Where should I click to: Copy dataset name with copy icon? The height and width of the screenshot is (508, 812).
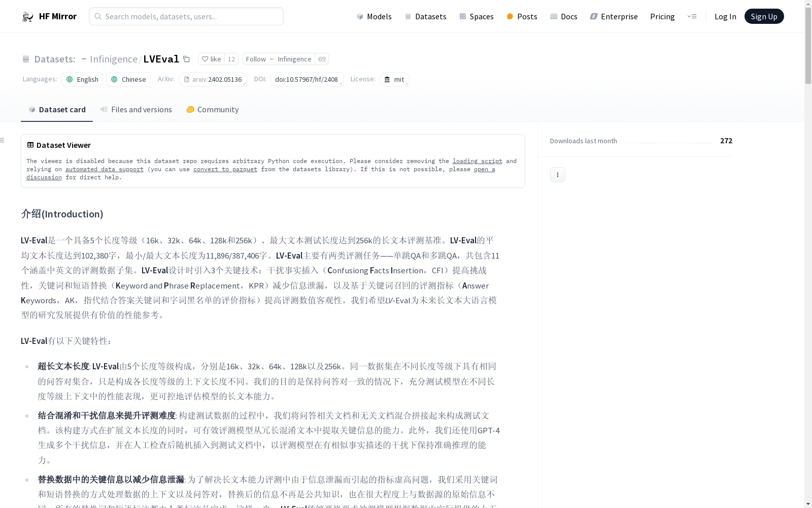(x=186, y=59)
